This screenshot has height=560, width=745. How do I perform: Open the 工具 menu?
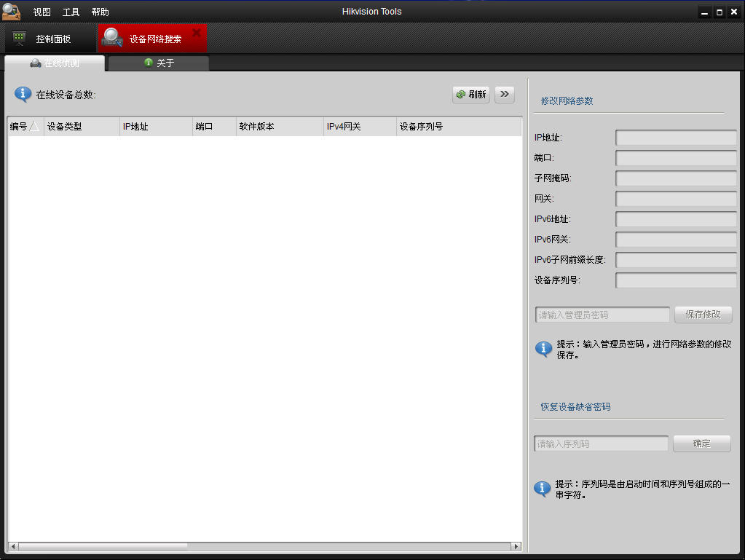pos(71,11)
